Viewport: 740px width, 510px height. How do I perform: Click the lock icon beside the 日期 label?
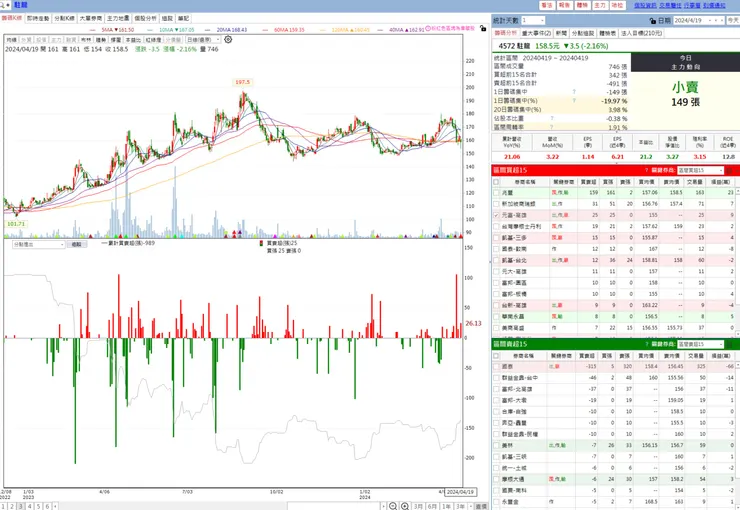coord(653,21)
